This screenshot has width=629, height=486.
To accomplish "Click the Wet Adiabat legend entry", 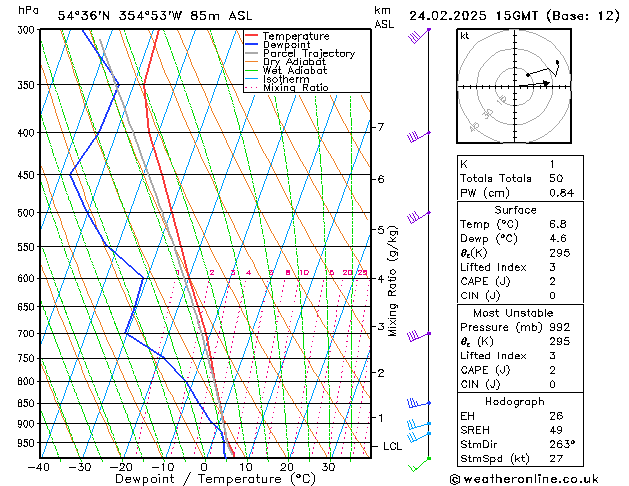I will 293,71.
